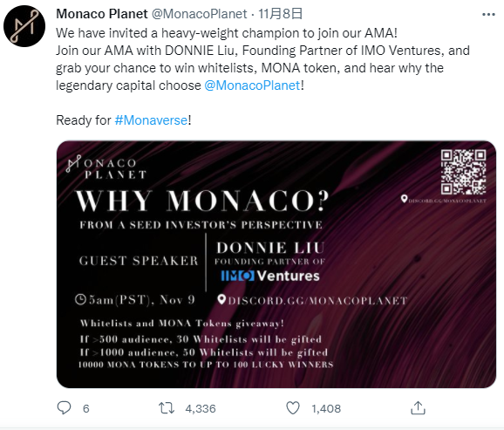Image resolution: width=504 pixels, height=430 pixels.
Task: Open the AMA promotional image
Action: click(x=276, y=264)
